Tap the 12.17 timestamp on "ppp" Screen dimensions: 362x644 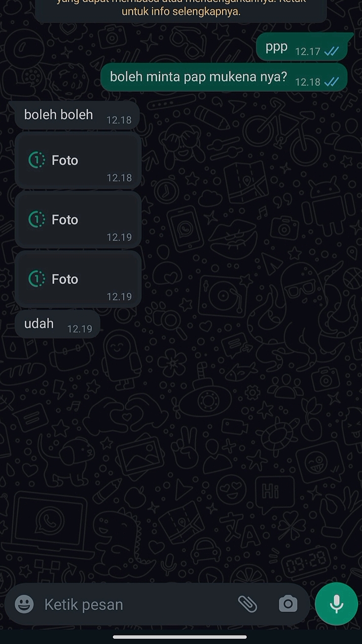pyautogui.click(x=308, y=52)
